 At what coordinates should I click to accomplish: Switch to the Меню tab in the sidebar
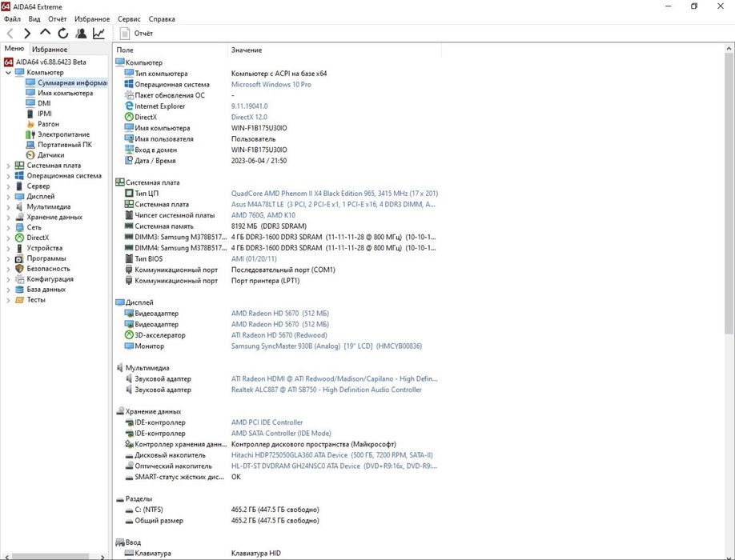point(14,49)
